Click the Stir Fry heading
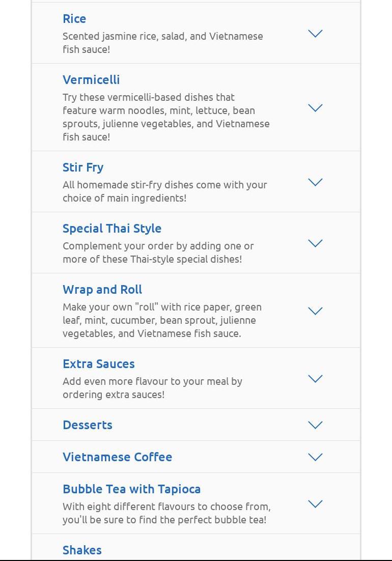Image resolution: width=392 pixels, height=561 pixels. pos(83,167)
